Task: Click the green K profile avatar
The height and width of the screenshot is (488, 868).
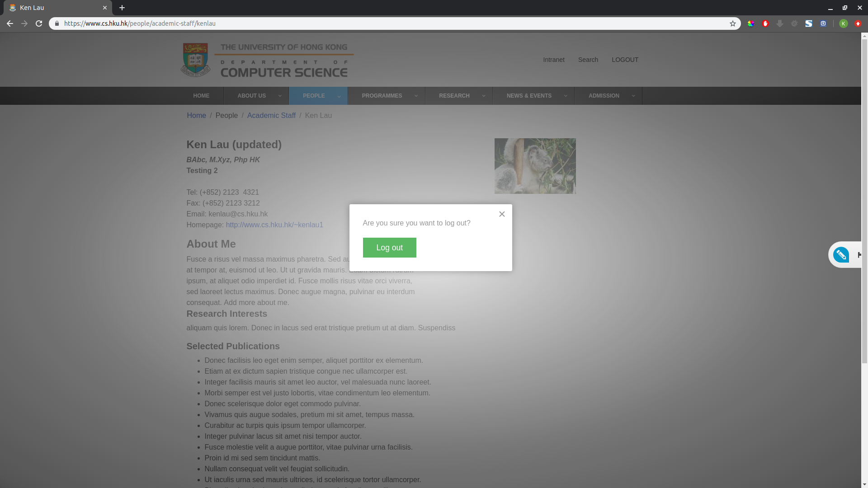Action: [844, 23]
